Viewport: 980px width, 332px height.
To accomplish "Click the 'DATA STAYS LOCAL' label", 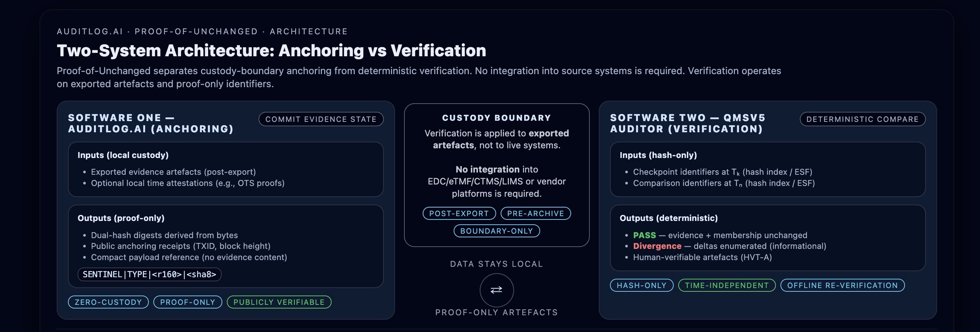I will 497,264.
